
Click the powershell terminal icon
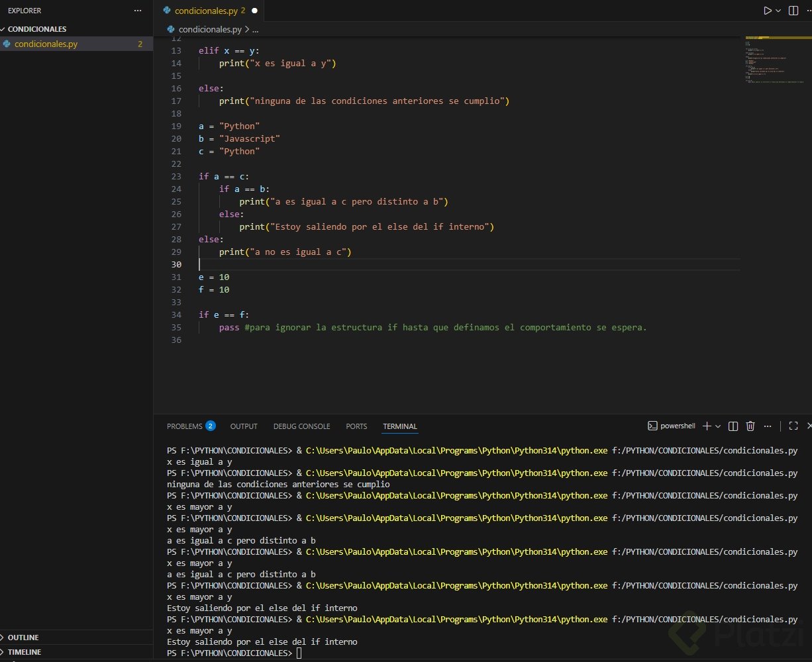pos(652,426)
